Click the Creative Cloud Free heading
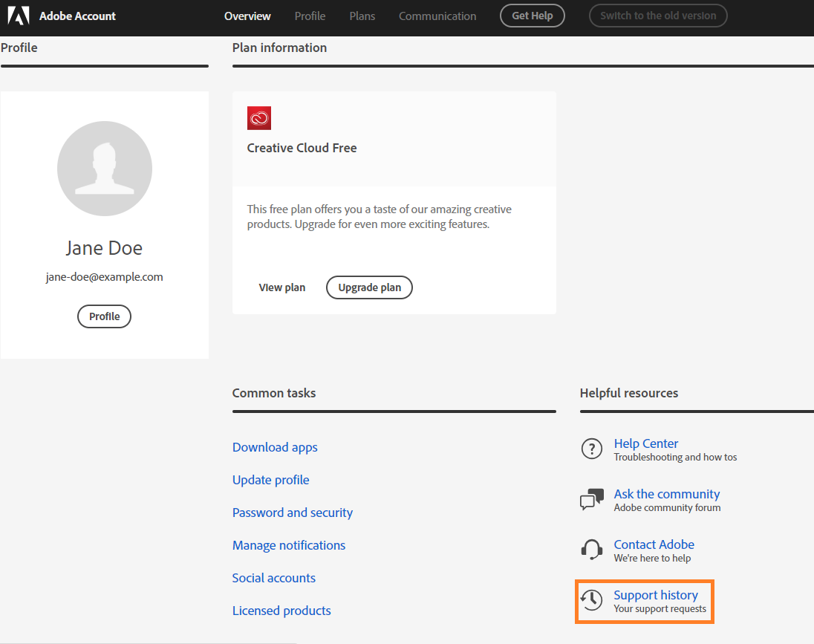 302,148
